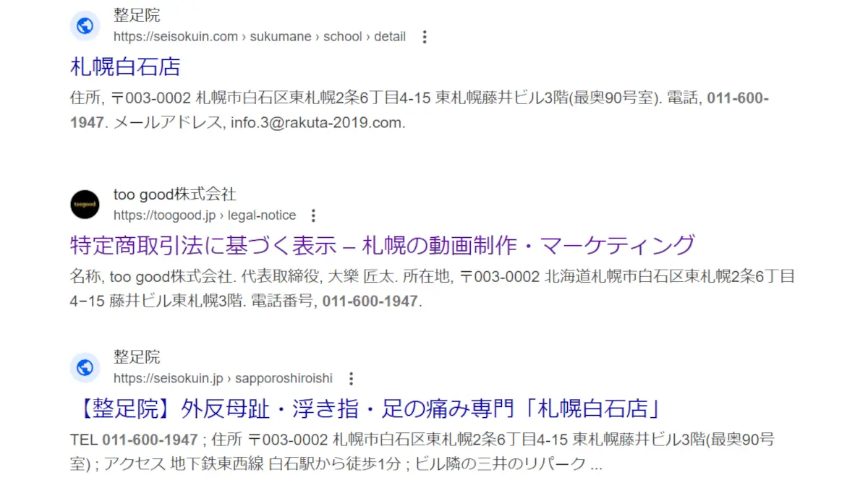The width and height of the screenshot is (868, 488).
Task: Open the three-dot menu beside seisokuin.jp breadcrumb
Action: tap(351, 378)
